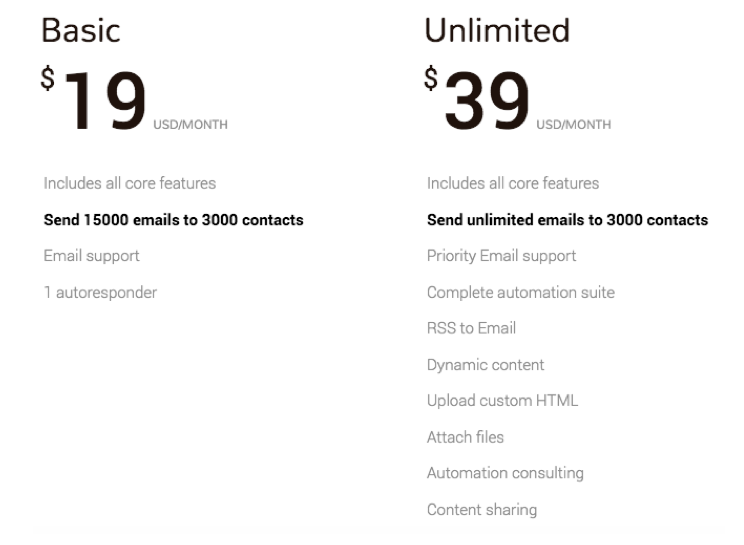Image resolution: width=744 pixels, height=545 pixels.
Task: Click 'Includes all core features' under Basic
Action: (130, 184)
